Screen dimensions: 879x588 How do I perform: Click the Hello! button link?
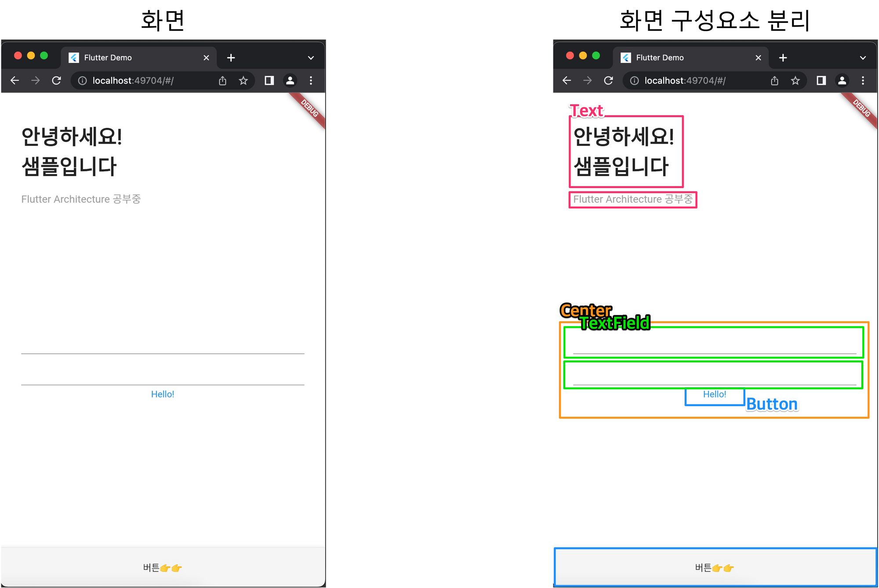click(x=162, y=394)
